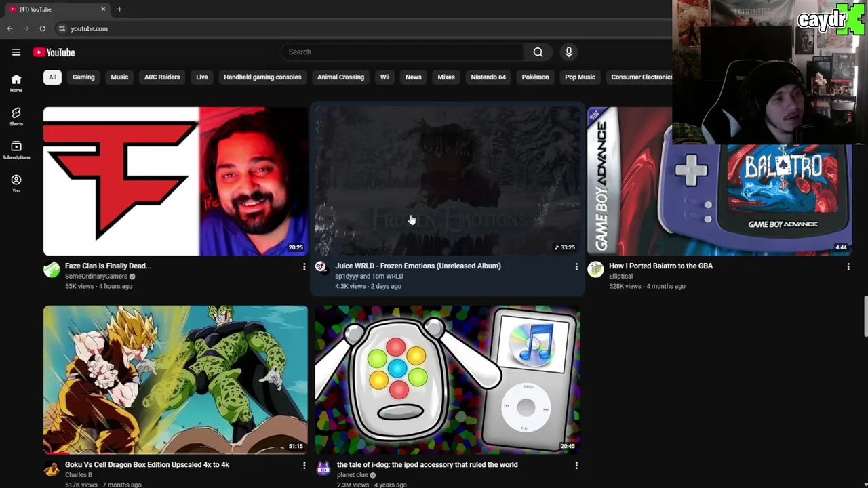Screen dimensions: 868x488
Task: Open a new browser tab
Action: point(119,9)
